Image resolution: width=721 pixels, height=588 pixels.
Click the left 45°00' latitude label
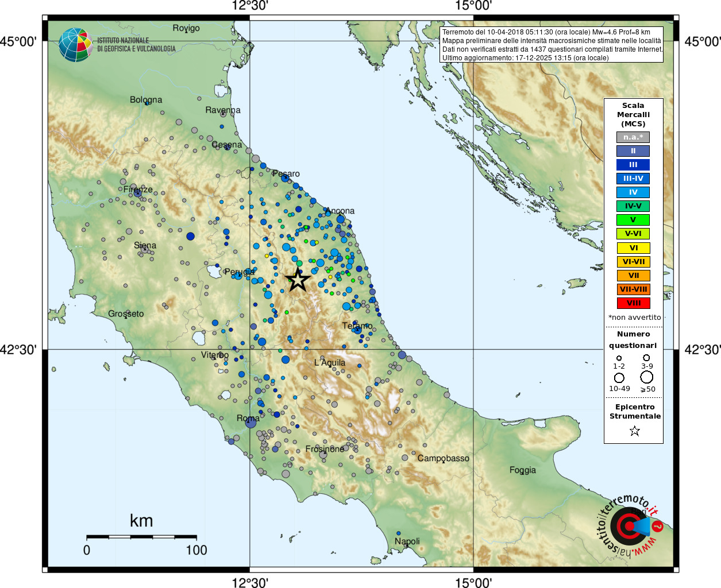click(x=18, y=41)
